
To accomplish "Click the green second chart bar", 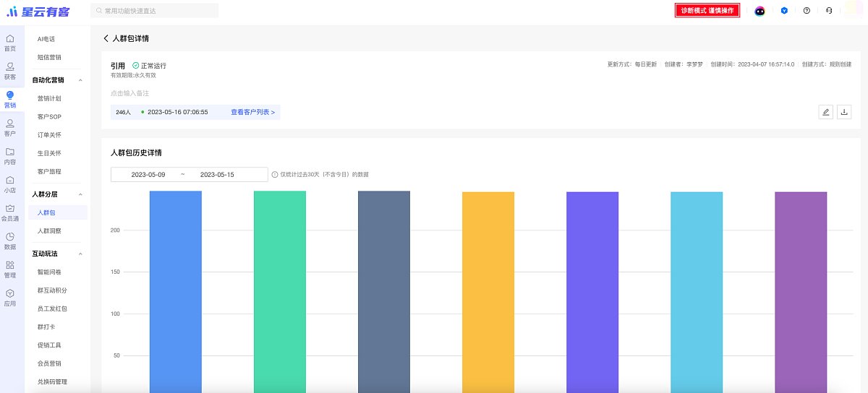I will point(280,292).
